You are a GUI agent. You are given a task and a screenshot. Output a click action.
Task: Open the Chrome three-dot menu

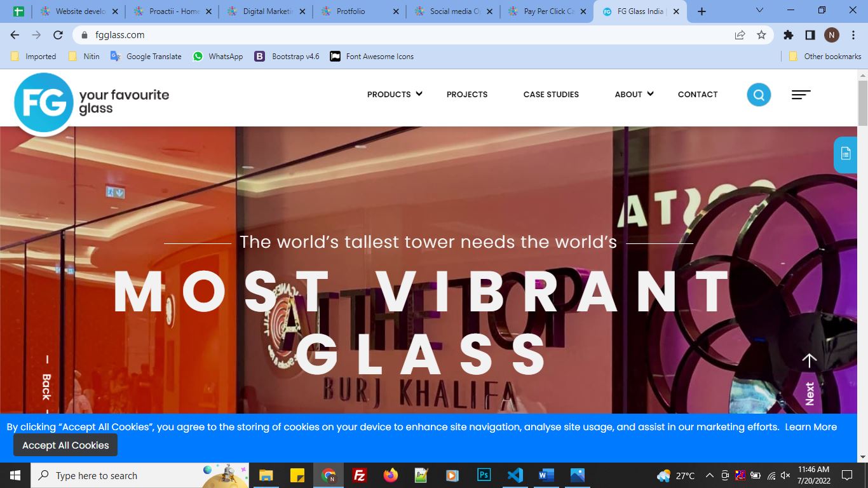point(853,35)
